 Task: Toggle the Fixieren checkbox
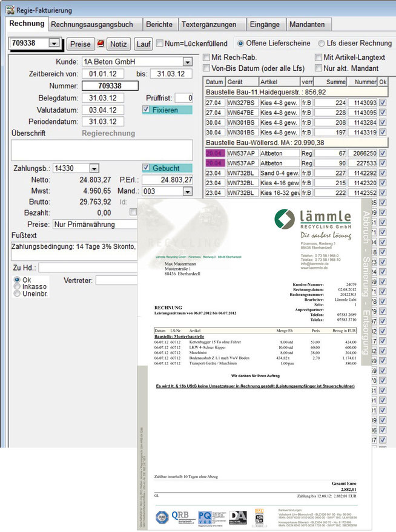[146, 110]
